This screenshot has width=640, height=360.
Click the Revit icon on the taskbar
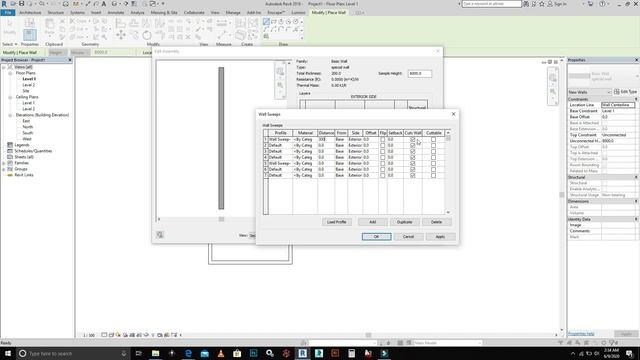[x=302, y=353]
